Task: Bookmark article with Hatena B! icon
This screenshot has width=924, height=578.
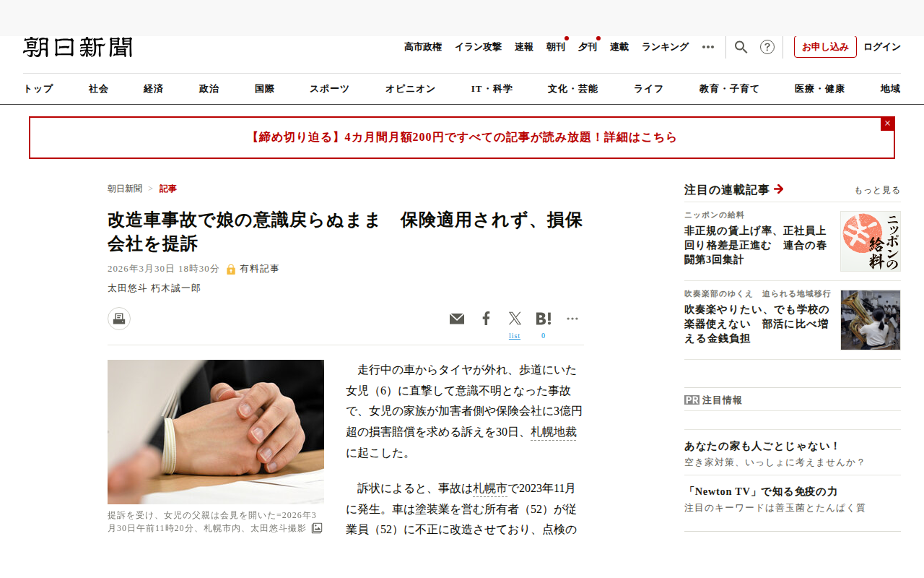Action: tap(544, 319)
